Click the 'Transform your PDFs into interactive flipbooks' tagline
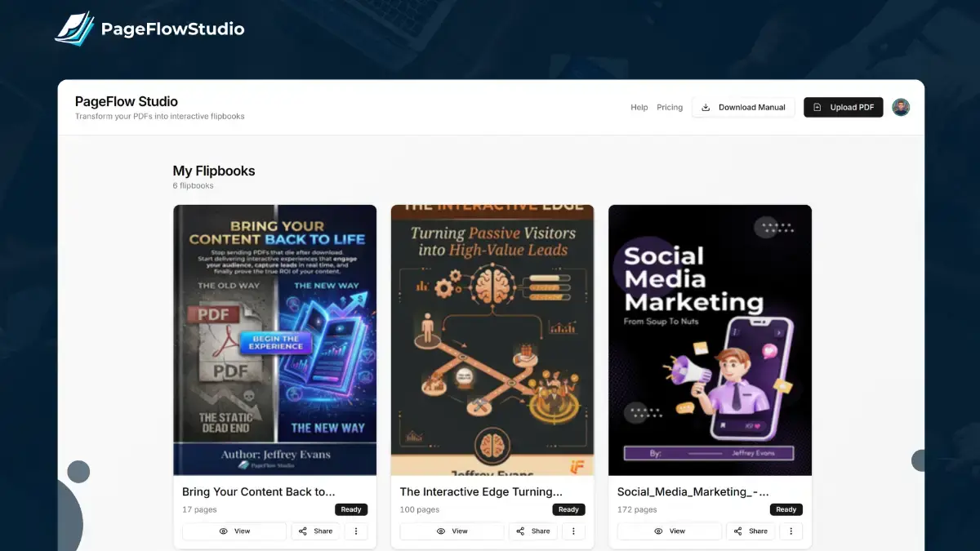The height and width of the screenshot is (551, 980). click(x=160, y=117)
